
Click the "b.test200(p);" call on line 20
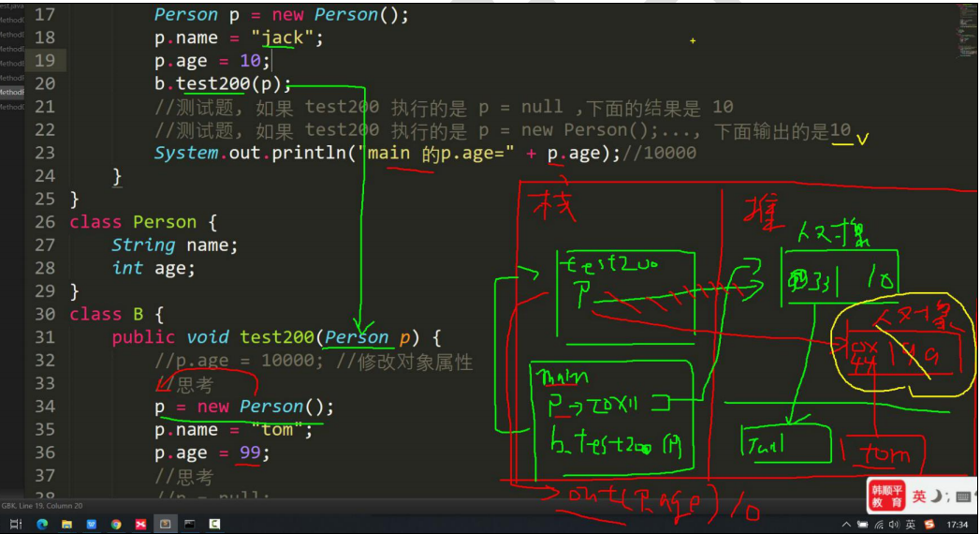point(223,83)
